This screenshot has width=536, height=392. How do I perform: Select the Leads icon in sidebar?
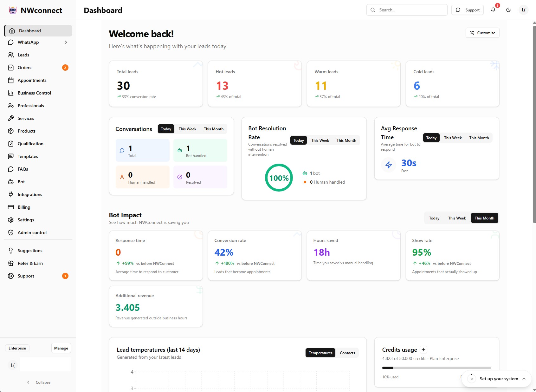(x=11, y=55)
